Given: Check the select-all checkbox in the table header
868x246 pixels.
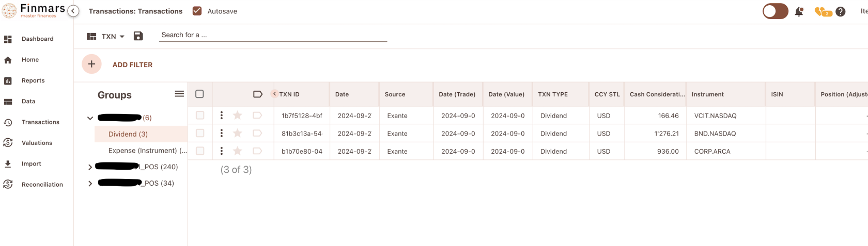Looking at the screenshot, I should (x=199, y=94).
